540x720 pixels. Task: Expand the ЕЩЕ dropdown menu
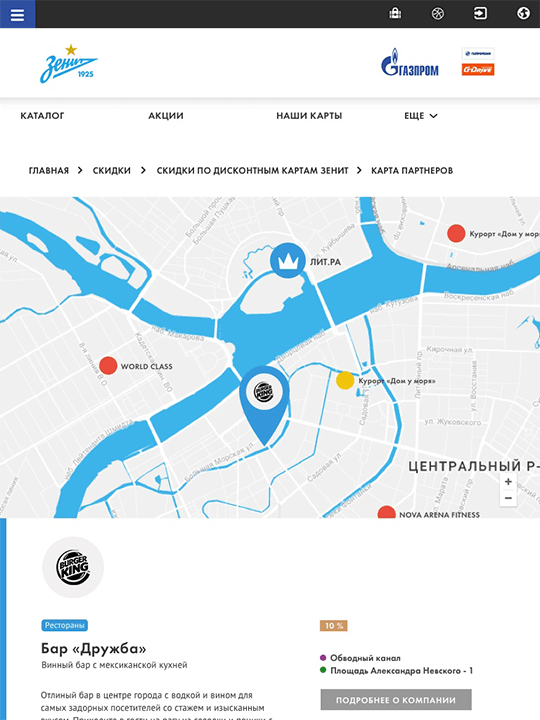(x=421, y=116)
